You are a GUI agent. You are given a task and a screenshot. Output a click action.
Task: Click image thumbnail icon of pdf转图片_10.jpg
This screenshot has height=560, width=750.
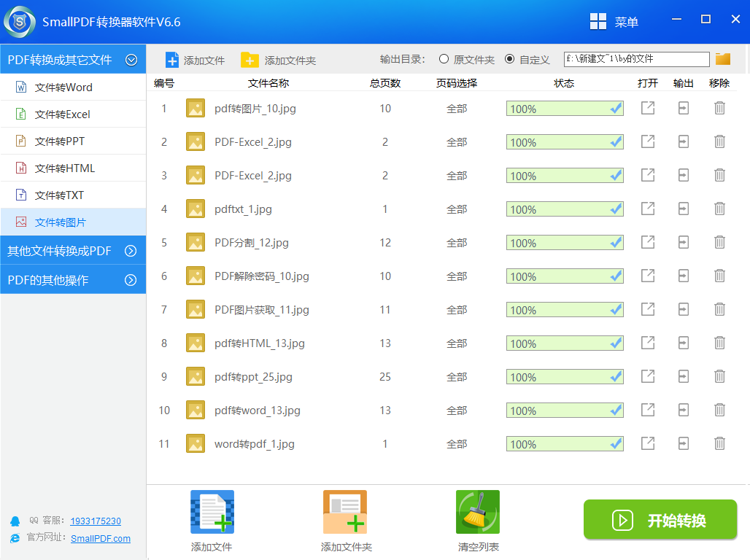click(x=196, y=108)
